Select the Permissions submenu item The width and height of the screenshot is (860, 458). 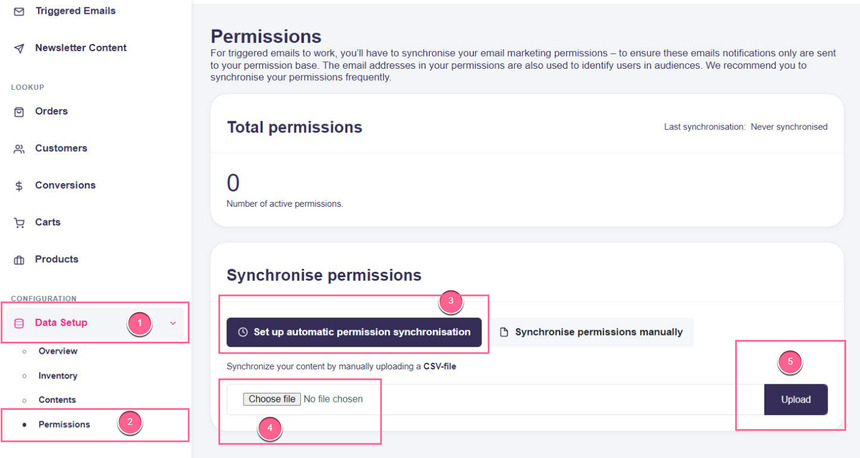(64, 425)
